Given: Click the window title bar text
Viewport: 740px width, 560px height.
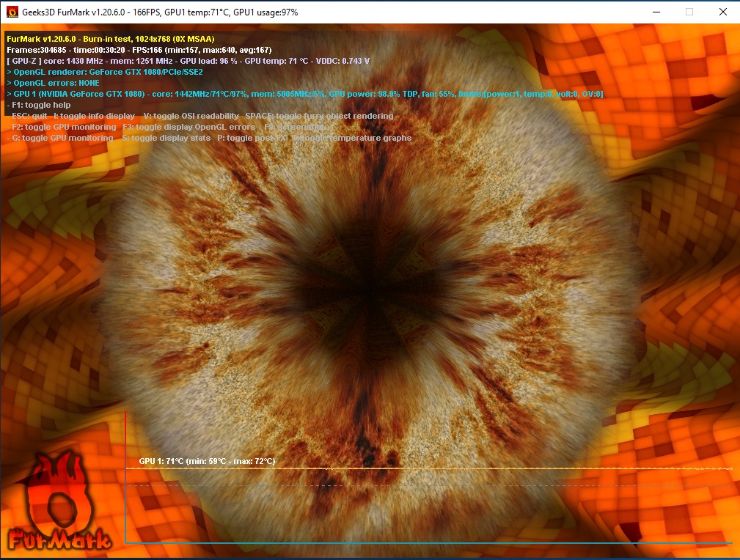Looking at the screenshot, I should [x=160, y=12].
